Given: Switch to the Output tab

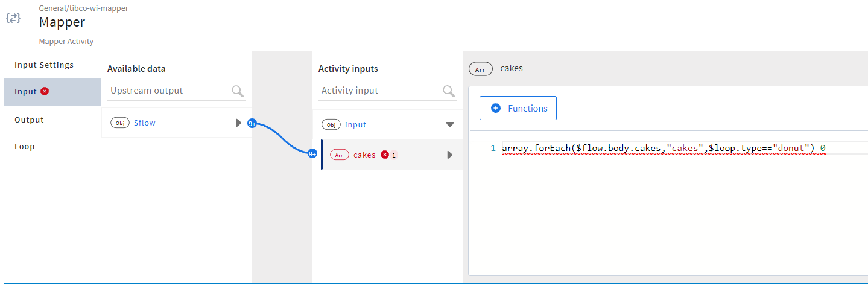Looking at the screenshot, I should [x=29, y=120].
